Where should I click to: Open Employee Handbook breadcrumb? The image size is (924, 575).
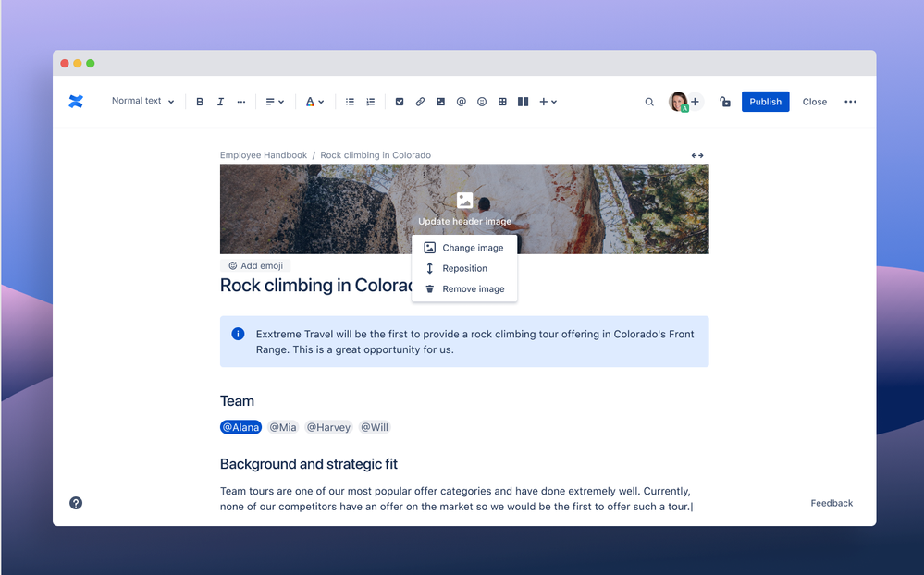(264, 155)
